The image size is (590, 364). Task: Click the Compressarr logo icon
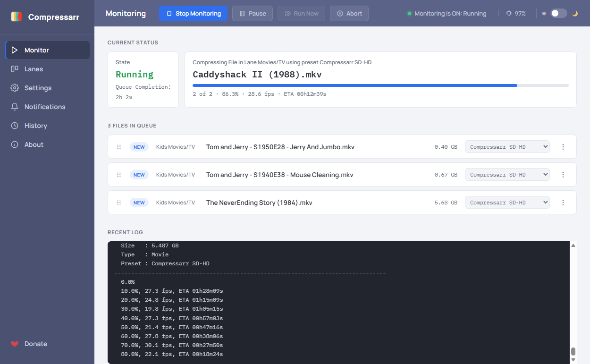coord(17,17)
